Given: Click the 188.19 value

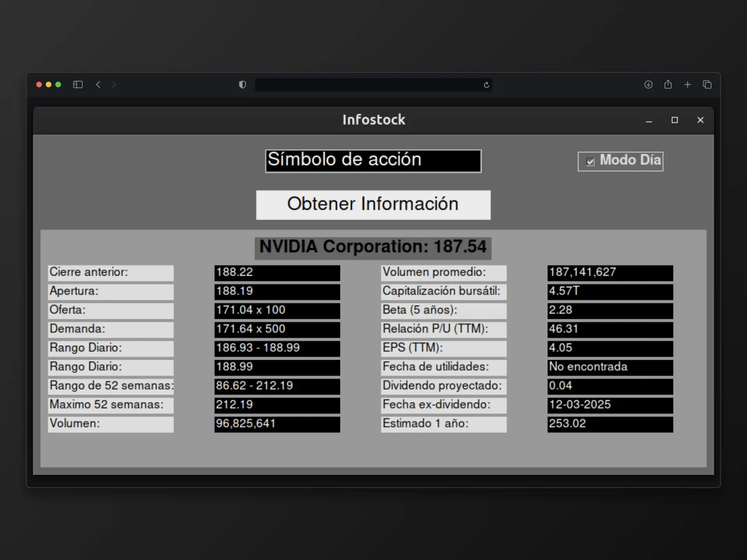Looking at the screenshot, I should (x=277, y=292).
